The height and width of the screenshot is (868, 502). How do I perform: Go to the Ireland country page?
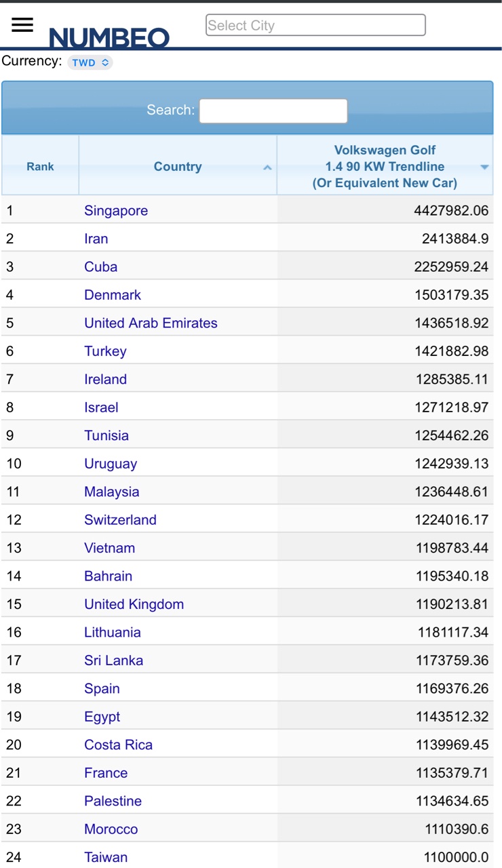point(105,379)
